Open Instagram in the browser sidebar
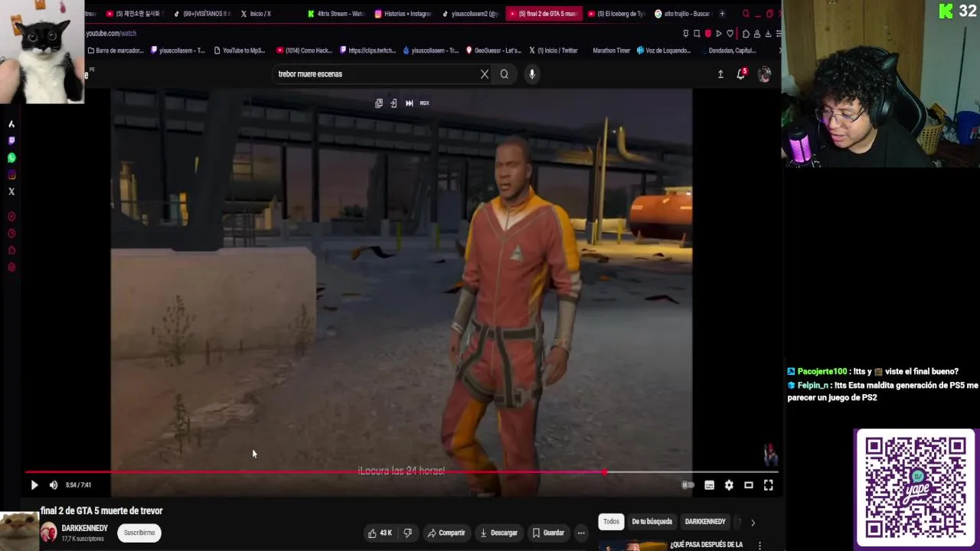The image size is (980, 551). pos(11,174)
